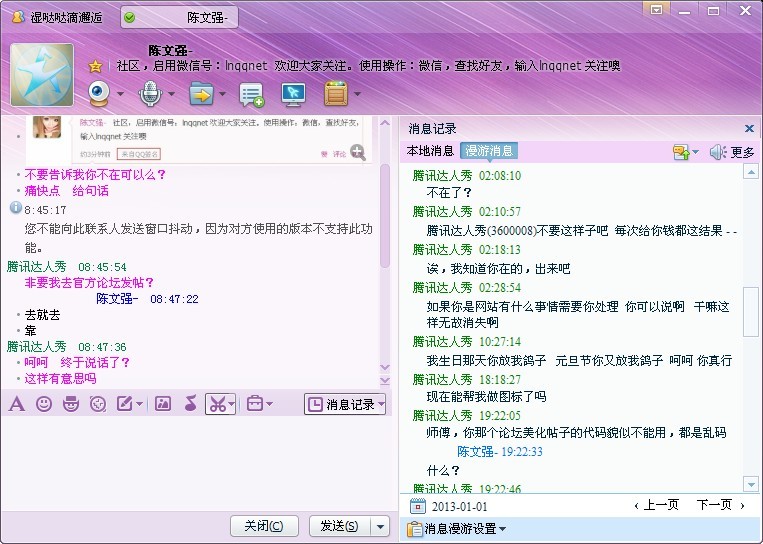The image size is (763, 544).
Task: Click the double-arrow scroll-to-bottom in chat
Action: pos(385,381)
